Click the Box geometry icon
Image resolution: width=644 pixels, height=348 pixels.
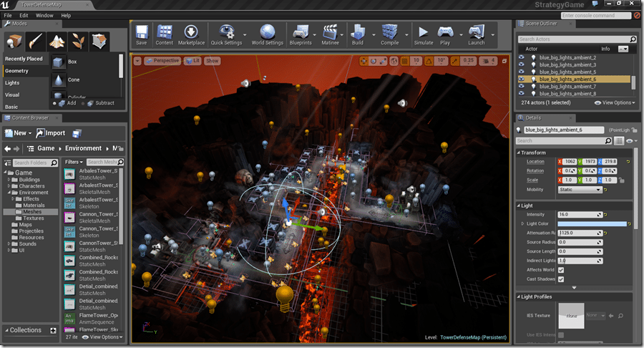pyautogui.click(x=59, y=62)
